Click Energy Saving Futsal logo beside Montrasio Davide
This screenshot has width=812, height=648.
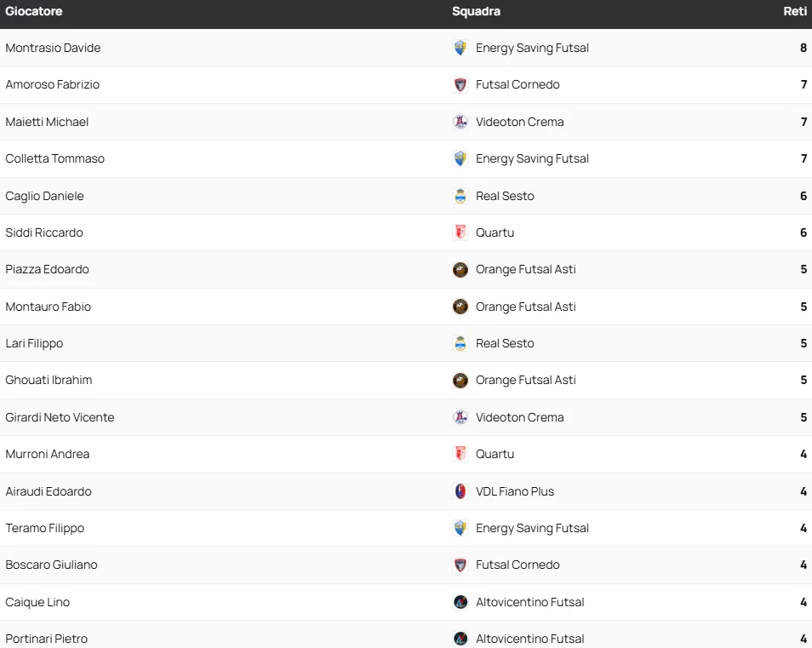pyautogui.click(x=460, y=48)
